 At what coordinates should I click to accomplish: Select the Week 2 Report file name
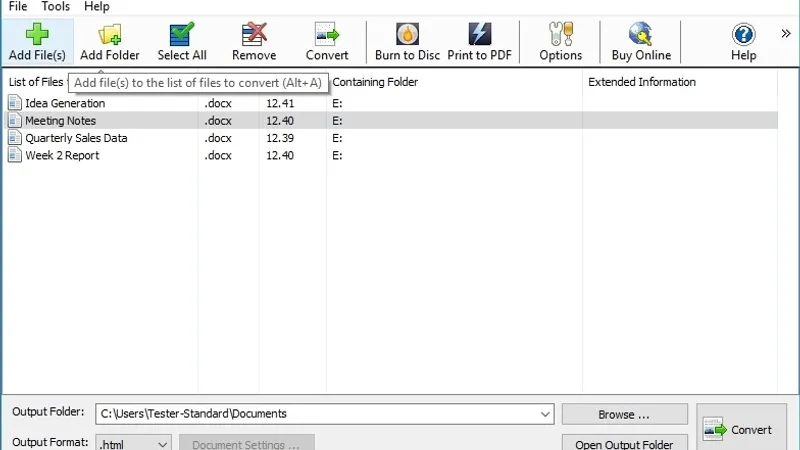[x=62, y=155]
